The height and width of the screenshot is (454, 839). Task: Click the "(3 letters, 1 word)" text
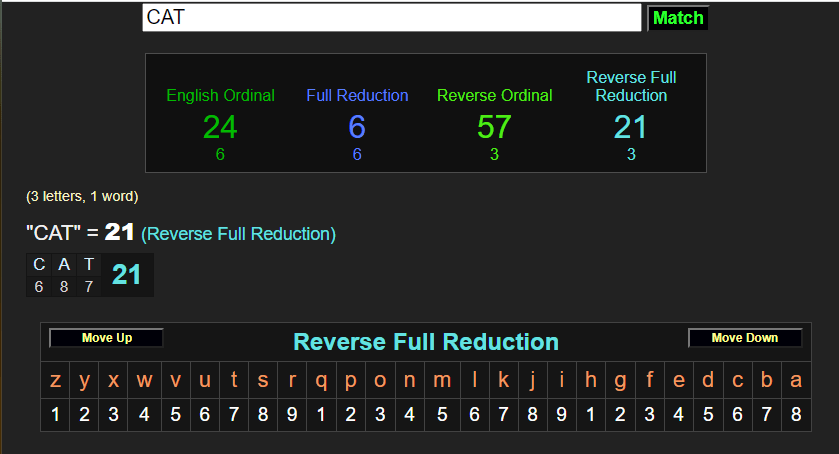82,196
